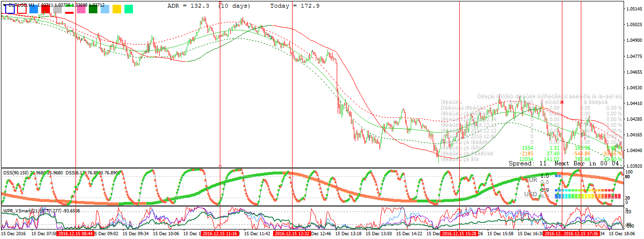This screenshot has width=644, height=239.
Task: Select the 2016.12.15 11:16 time marker
Action: pyautogui.click(x=219, y=234)
